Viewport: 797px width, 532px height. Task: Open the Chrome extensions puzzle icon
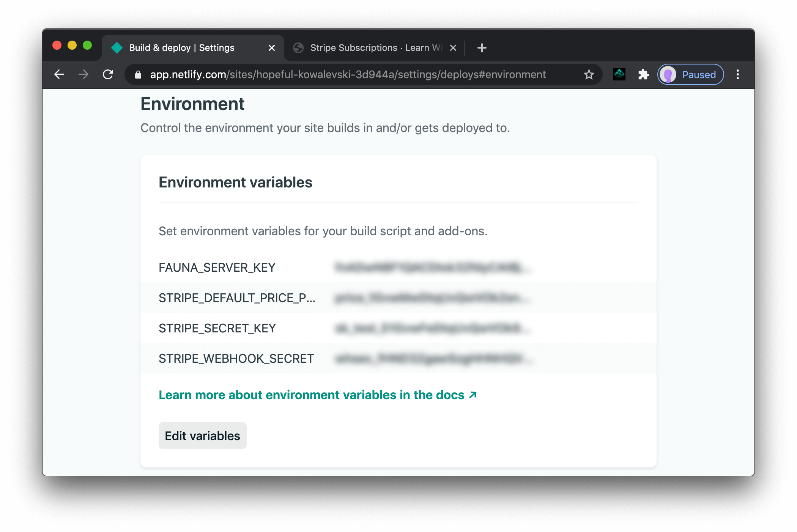coord(644,74)
